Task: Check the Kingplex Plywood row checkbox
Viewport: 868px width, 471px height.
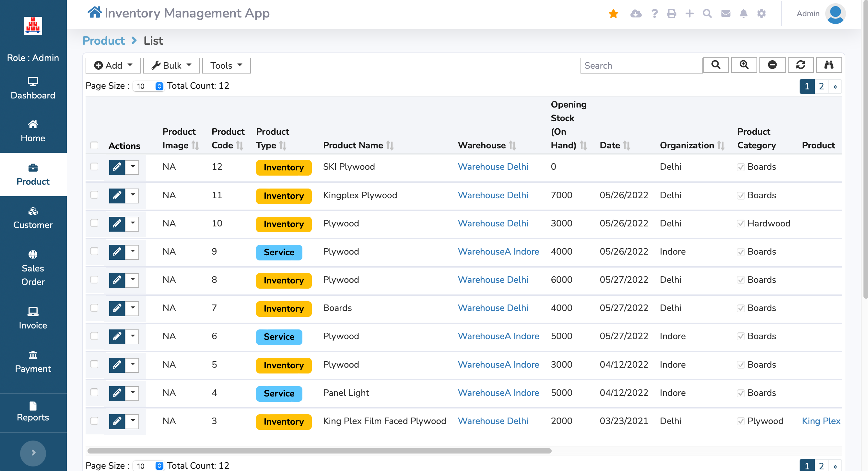Action: pos(94,195)
